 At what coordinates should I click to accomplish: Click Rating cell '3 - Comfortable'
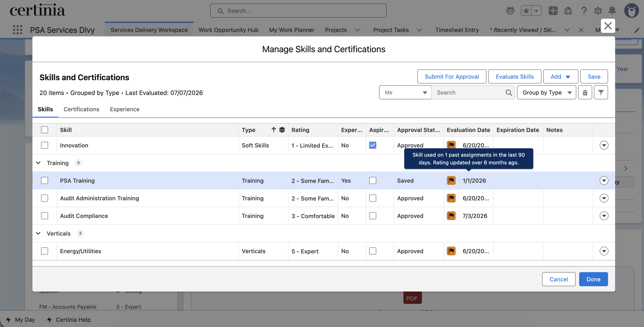(x=313, y=216)
